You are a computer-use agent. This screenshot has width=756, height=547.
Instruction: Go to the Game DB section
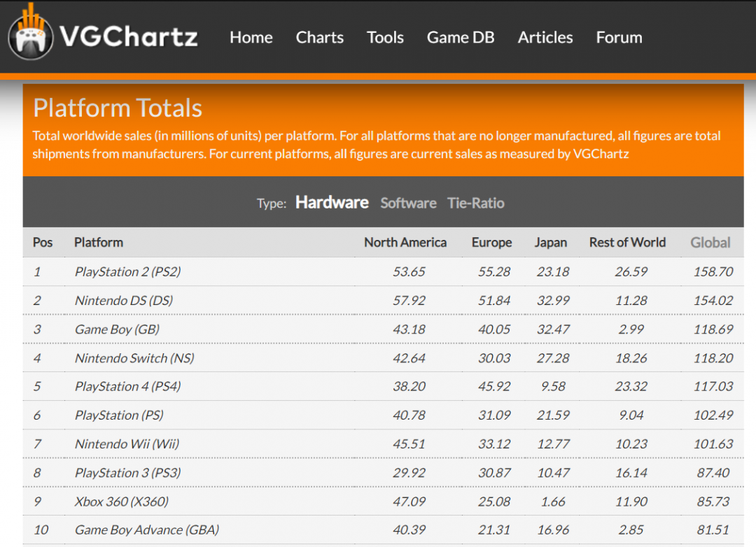(x=461, y=38)
